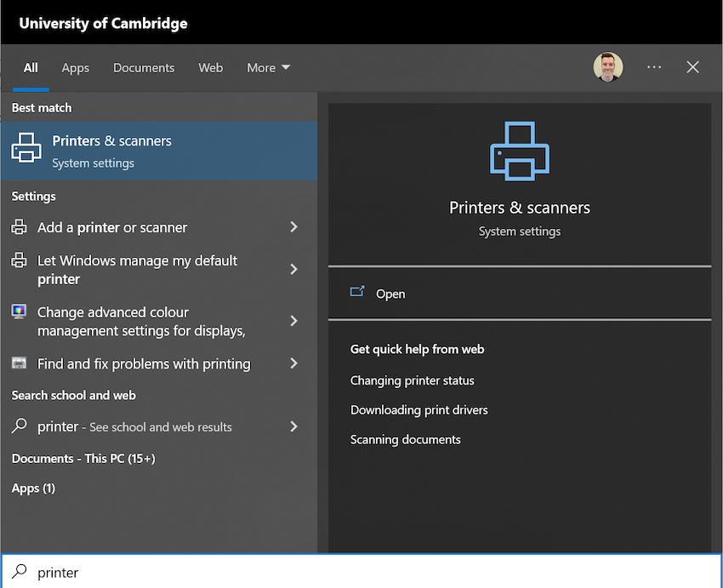
Task: Open Downloading print drivers help link
Action: tap(419, 410)
